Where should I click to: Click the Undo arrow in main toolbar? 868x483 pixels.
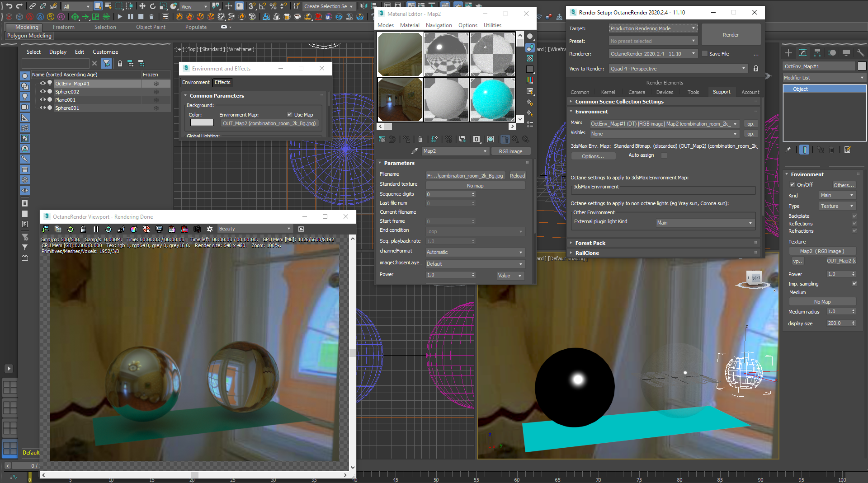coord(9,6)
